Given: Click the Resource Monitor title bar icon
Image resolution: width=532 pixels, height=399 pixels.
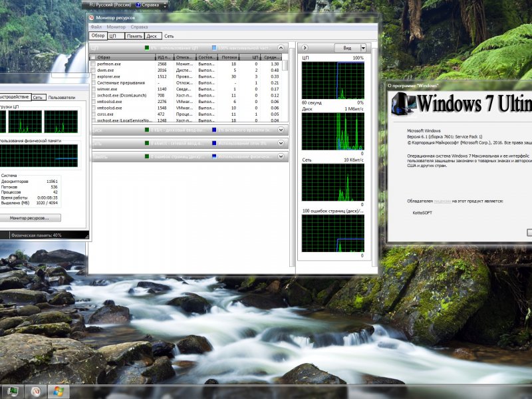Looking at the screenshot, I should coord(91,18).
